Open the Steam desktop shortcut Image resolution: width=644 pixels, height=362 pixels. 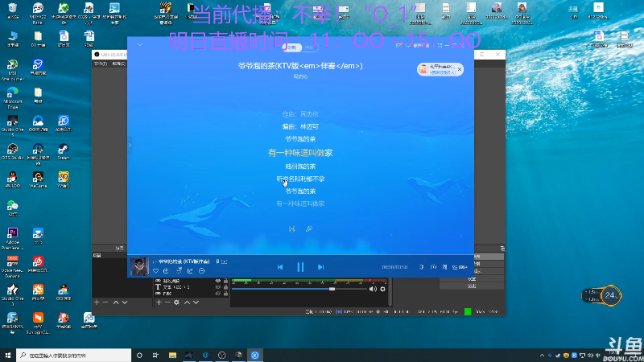(x=64, y=151)
